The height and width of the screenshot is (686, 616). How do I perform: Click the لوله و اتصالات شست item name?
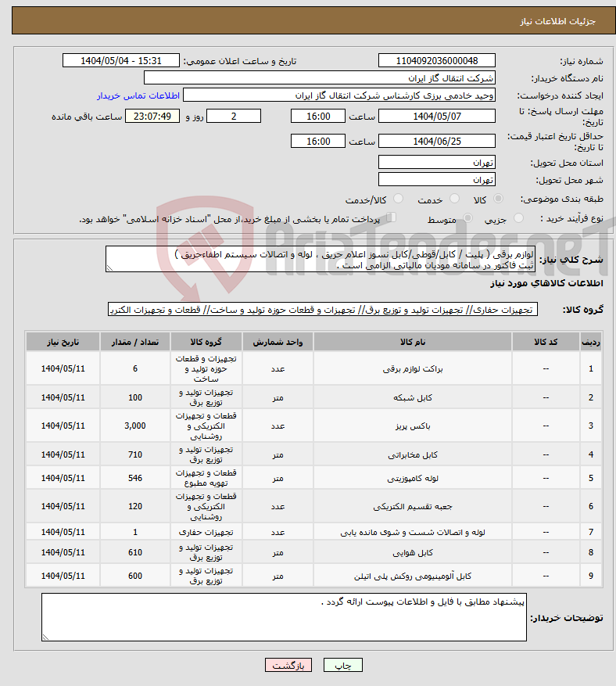pos(413,532)
